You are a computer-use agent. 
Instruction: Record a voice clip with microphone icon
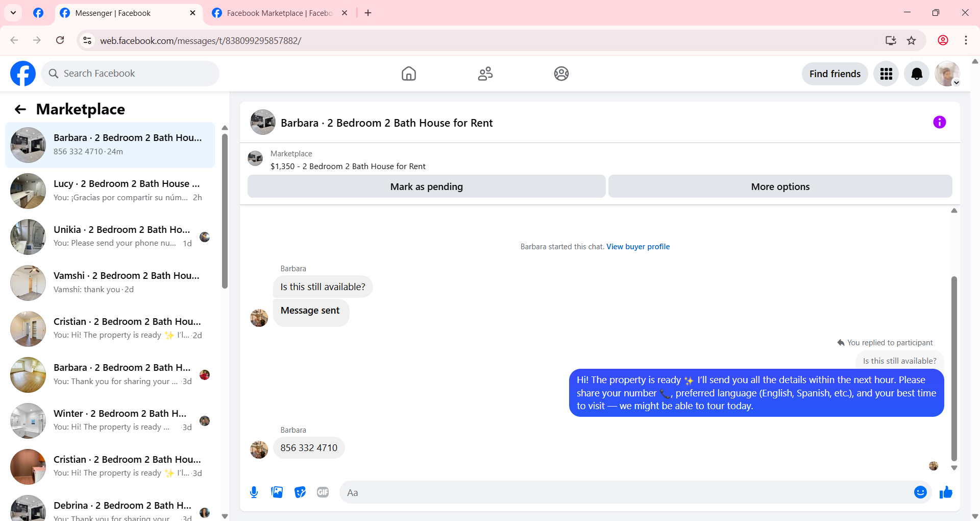254,492
